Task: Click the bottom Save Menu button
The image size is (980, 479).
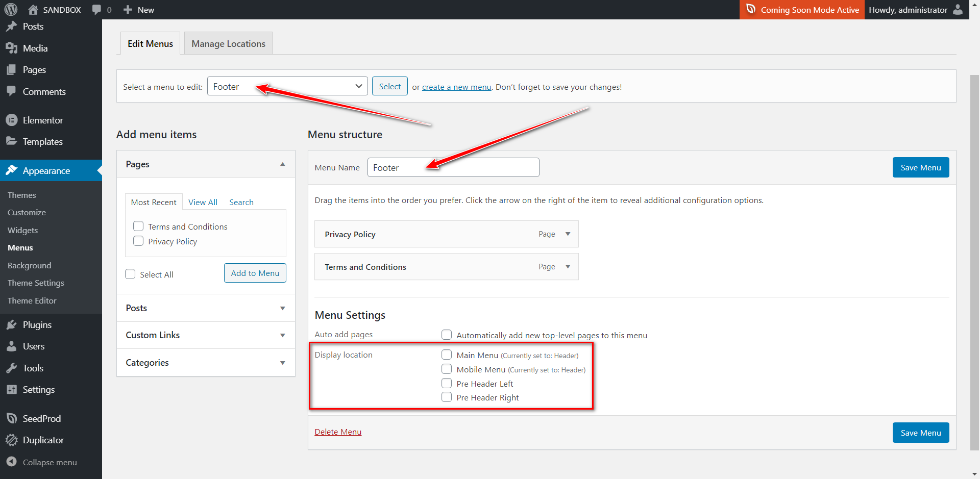Action: point(921,433)
